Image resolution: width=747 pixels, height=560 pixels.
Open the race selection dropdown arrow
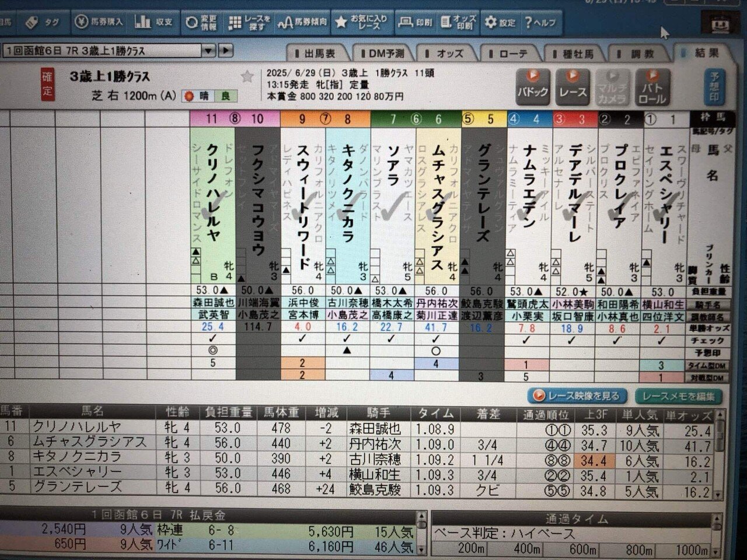210,51
